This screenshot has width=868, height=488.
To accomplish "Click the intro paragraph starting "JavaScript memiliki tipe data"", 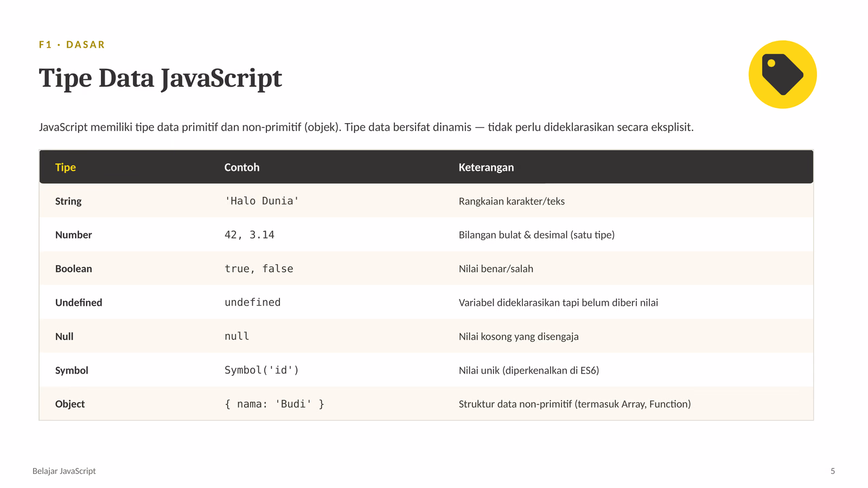I will [366, 127].
